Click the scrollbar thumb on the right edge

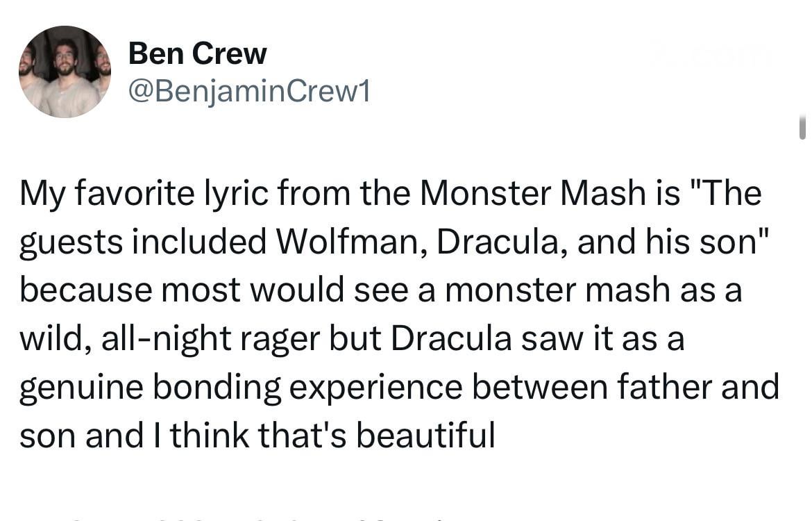802,128
